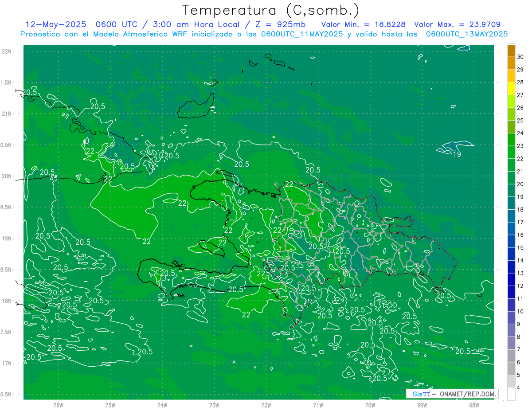532x411 pixels.
Task: Click the title 'Temperatura (C,somb.)'
Action: coord(271,11)
